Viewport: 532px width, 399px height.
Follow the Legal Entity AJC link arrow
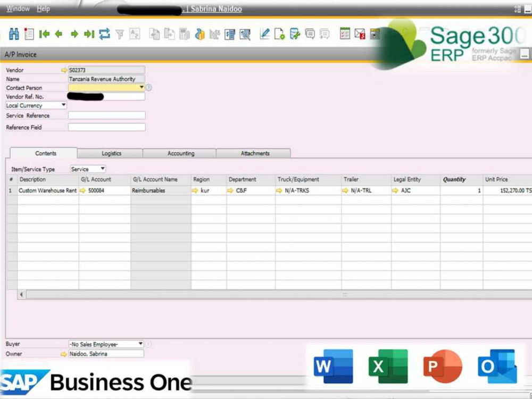tap(395, 190)
